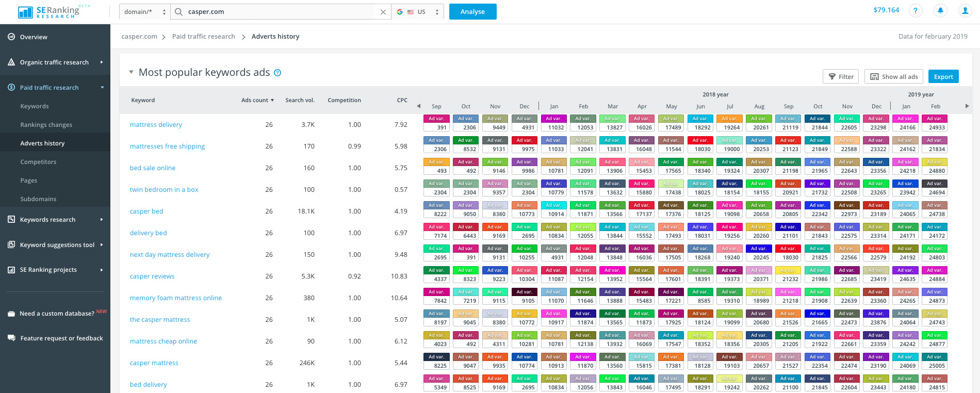Open the bed sale online keyword
The image size is (980, 393).
pos(153,168)
